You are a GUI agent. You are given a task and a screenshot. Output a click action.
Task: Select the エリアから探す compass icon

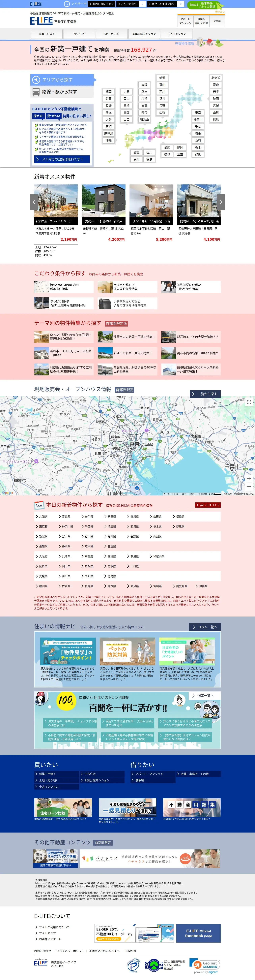coord(36,79)
